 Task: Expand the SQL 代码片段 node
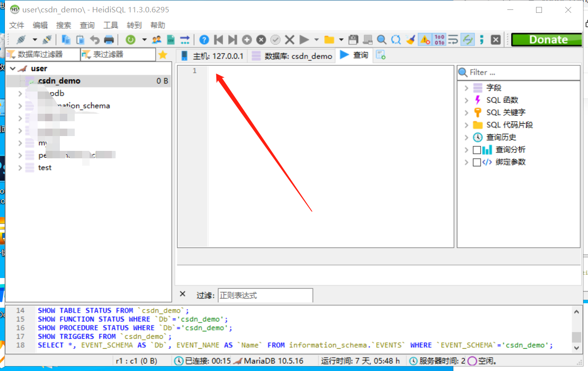coord(466,125)
